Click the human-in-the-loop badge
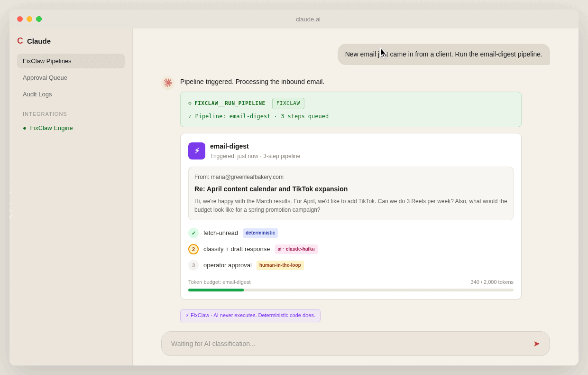This screenshot has width=588, height=375. coord(280,265)
